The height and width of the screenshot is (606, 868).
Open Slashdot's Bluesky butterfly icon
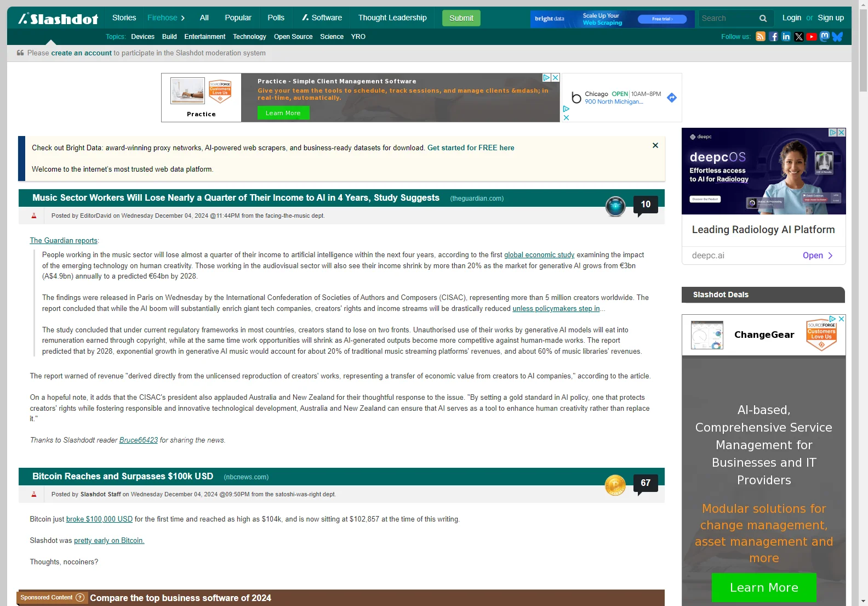(x=837, y=37)
